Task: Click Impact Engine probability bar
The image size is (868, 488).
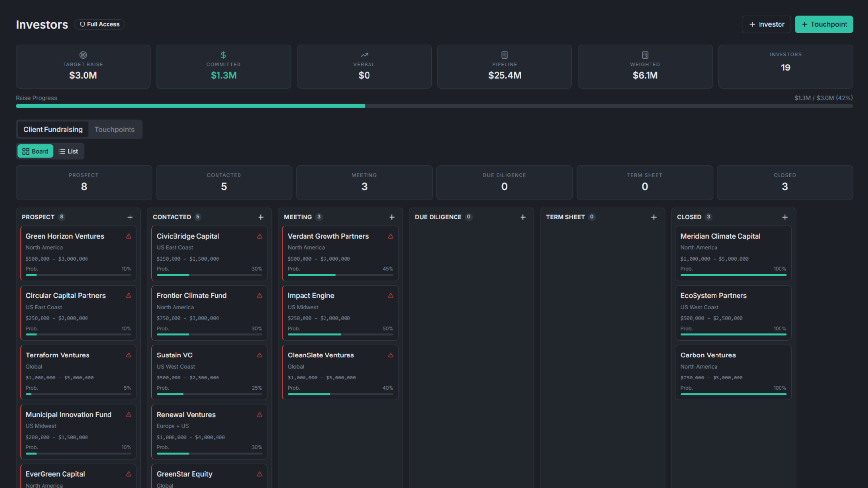Action: pyautogui.click(x=341, y=334)
